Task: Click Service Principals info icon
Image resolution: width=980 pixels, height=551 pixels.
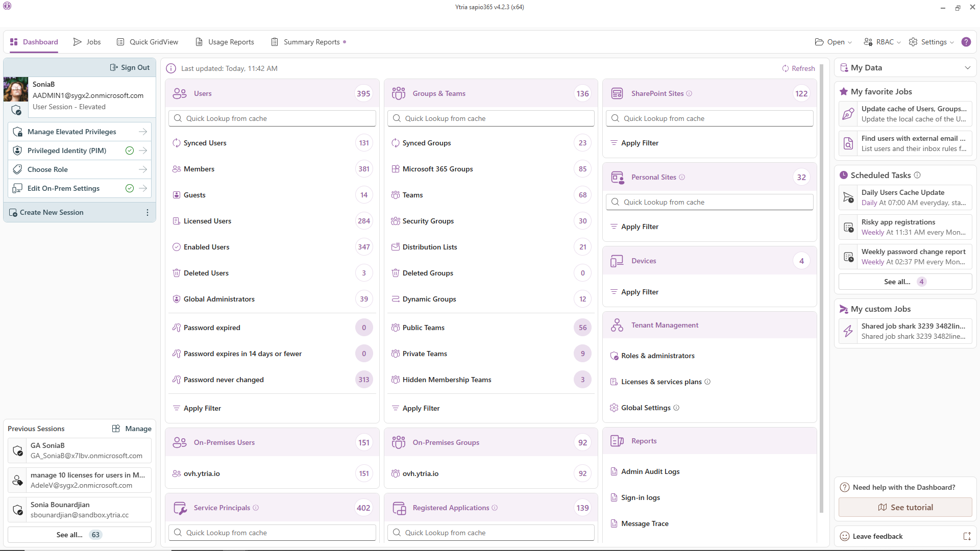Action: 256,508
